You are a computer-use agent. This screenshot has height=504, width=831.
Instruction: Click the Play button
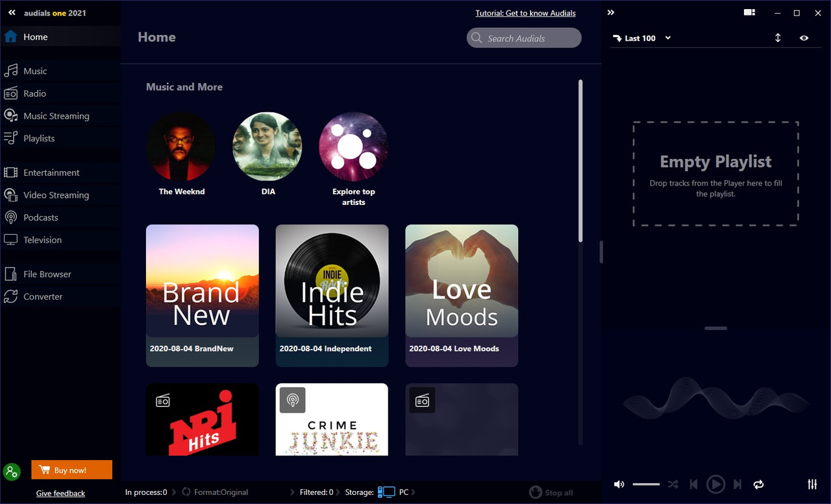tap(715, 485)
